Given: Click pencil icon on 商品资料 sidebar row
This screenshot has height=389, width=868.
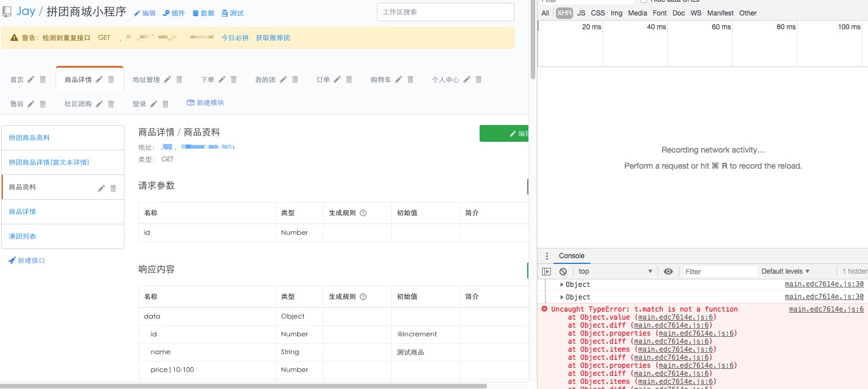Looking at the screenshot, I should [102, 188].
